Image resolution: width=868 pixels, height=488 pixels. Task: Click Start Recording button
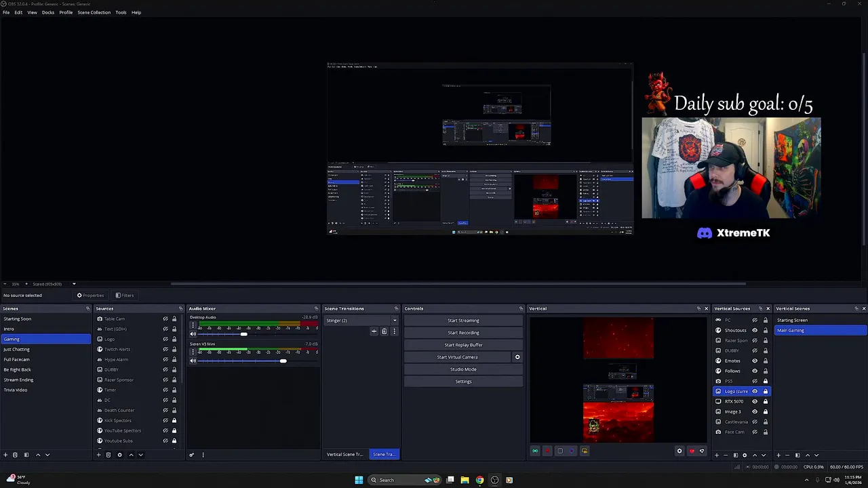point(463,333)
